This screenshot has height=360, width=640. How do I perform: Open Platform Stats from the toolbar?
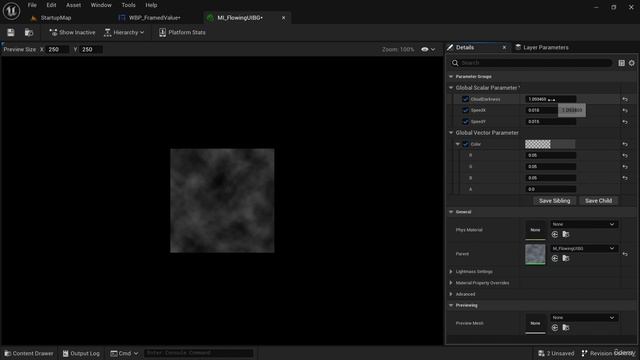[182, 32]
